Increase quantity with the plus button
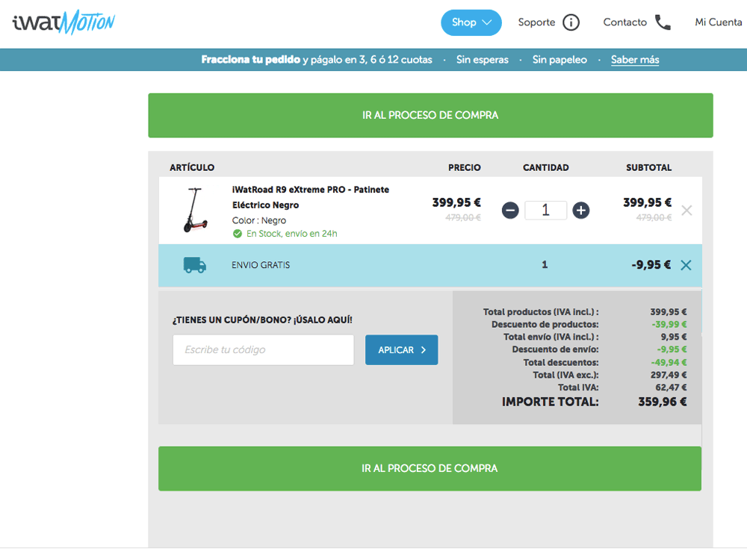 point(580,211)
